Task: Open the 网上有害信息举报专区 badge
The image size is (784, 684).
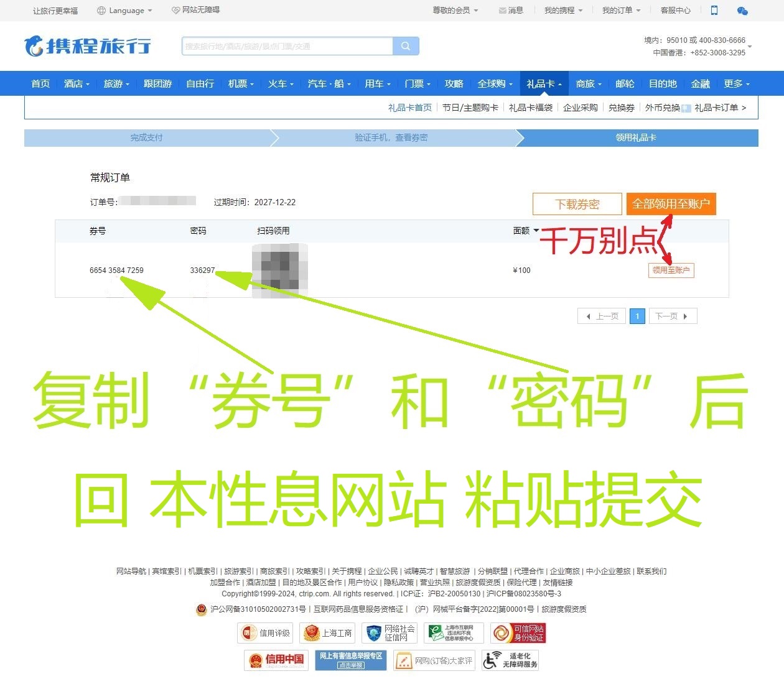Action: (x=351, y=660)
